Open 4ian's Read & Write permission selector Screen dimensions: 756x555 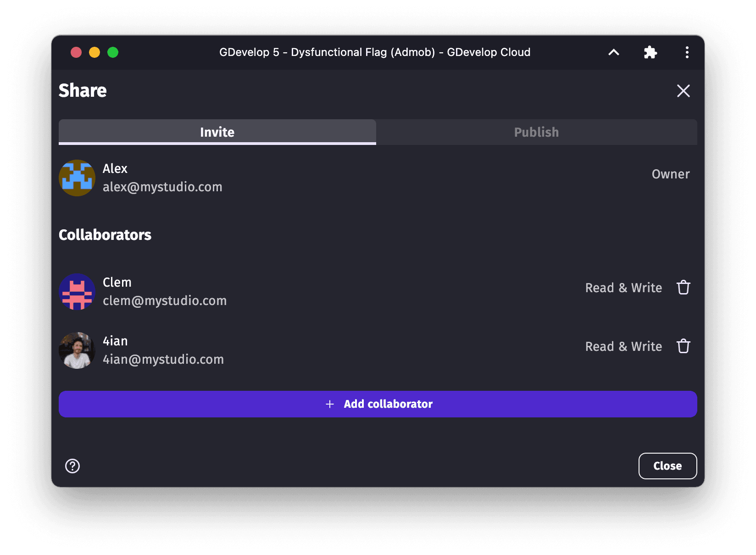pos(623,346)
